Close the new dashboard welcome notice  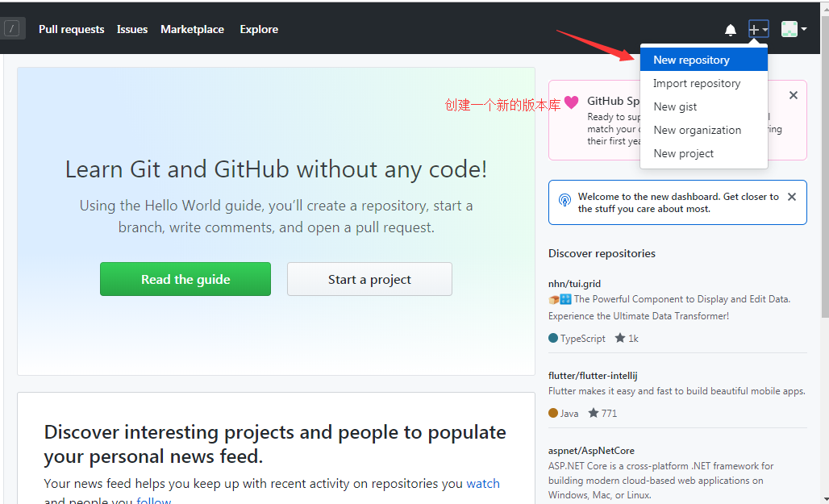click(791, 197)
